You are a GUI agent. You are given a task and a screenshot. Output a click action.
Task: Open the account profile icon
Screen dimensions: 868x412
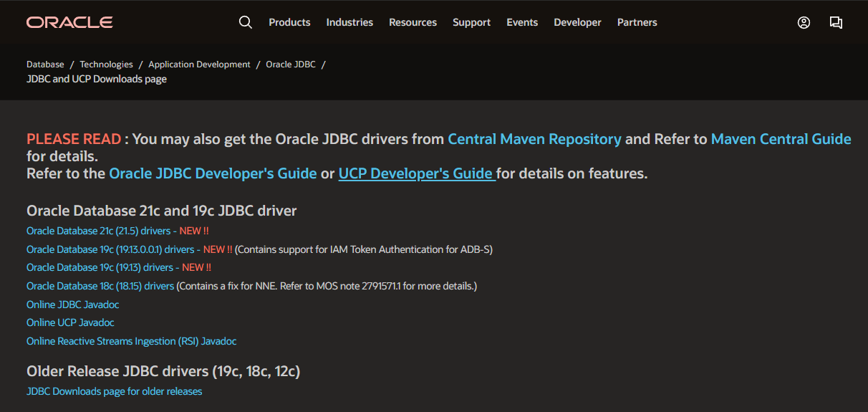point(804,22)
